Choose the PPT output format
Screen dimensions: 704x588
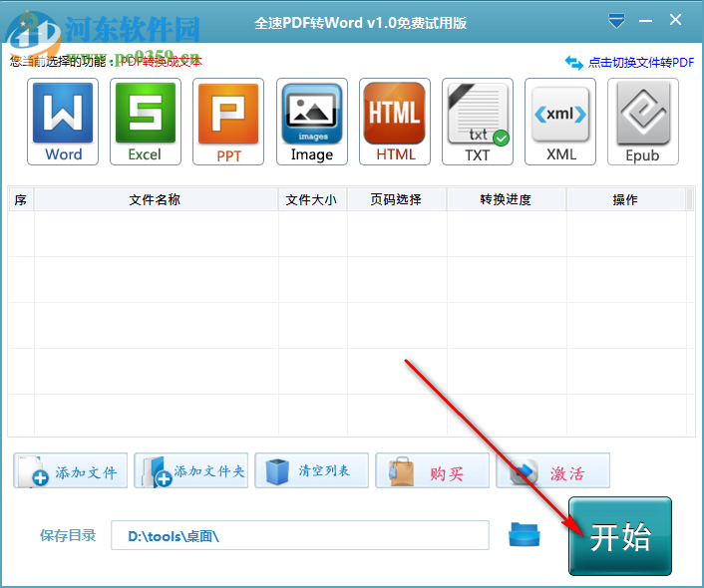[x=228, y=122]
